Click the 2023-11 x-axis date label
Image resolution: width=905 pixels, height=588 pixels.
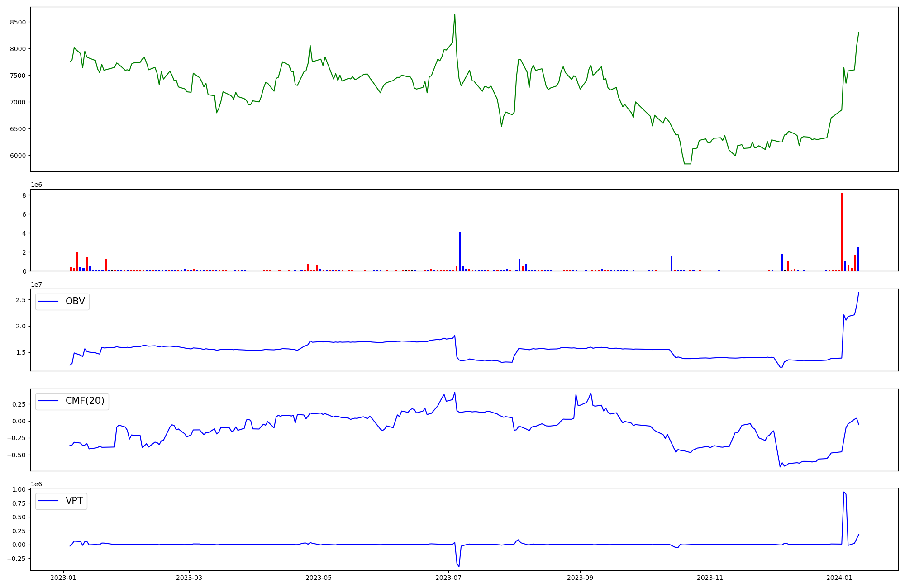[710, 578]
